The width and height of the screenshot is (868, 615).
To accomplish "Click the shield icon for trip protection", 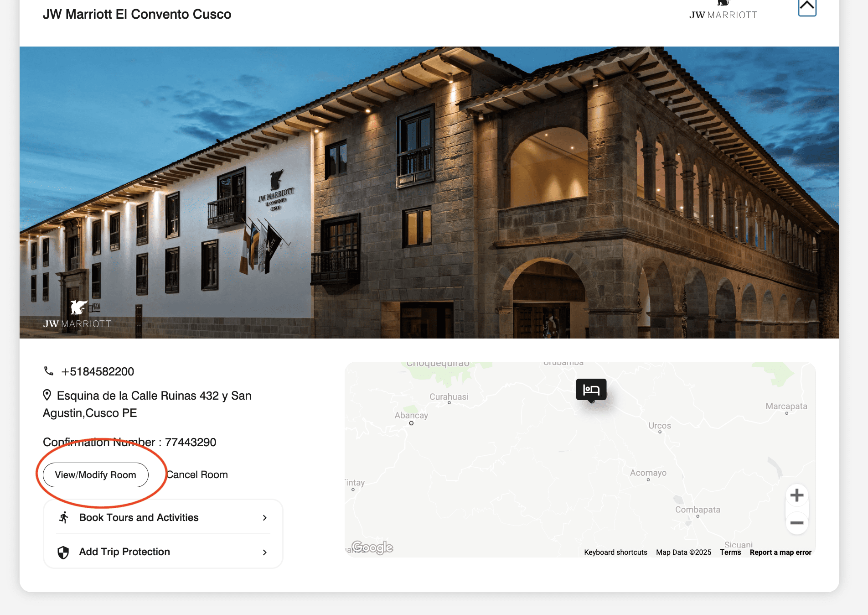I will [x=63, y=552].
